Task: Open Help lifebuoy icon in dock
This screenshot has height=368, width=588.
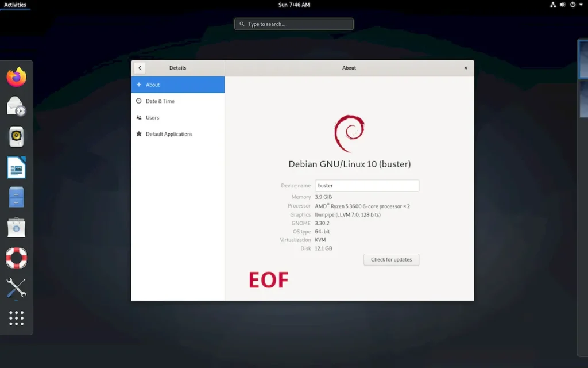Action: (x=16, y=258)
